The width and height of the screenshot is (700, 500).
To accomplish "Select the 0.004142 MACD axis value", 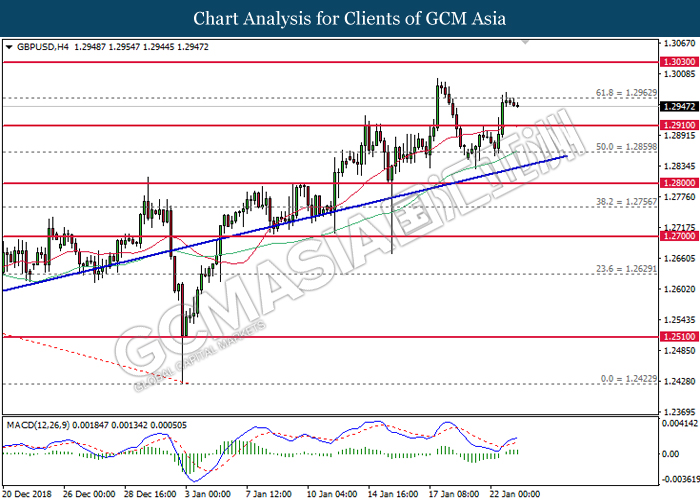I will pyautogui.click(x=679, y=423).
